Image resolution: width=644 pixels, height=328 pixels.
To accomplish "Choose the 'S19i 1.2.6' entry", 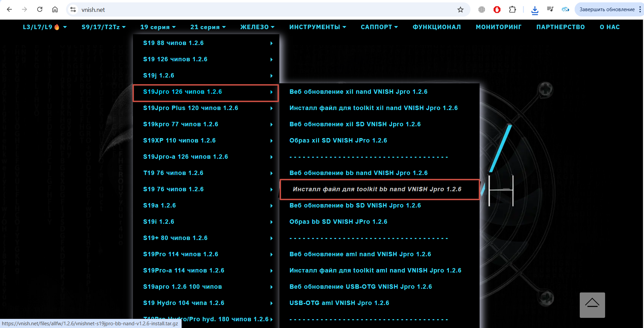I will pyautogui.click(x=206, y=222).
